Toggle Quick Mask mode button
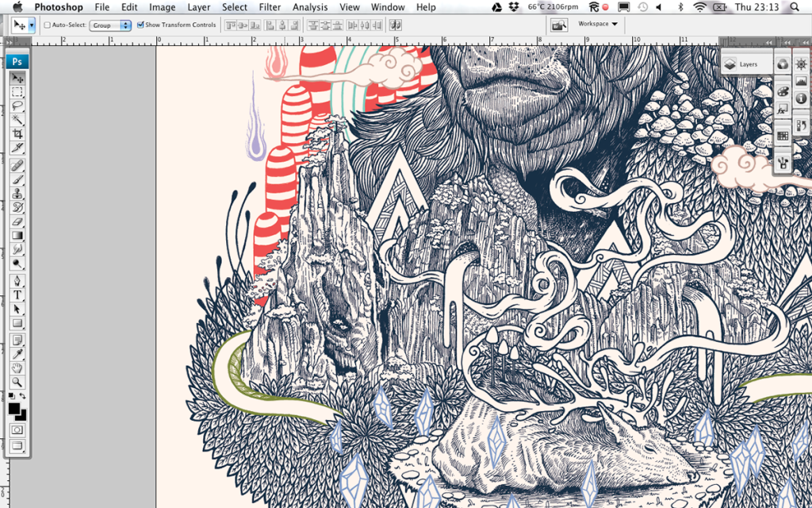The image size is (812, 508). point(17,429)
